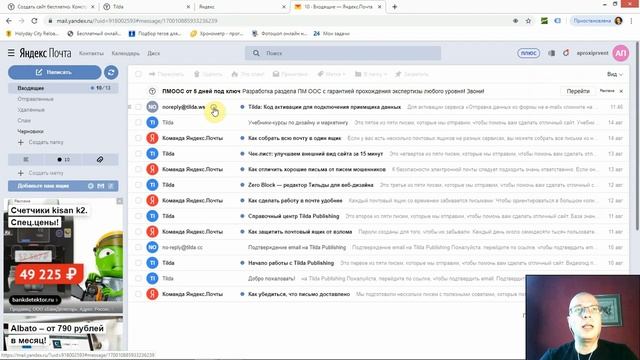This screenshot has width=640, height=360.
Task: Click the unread dot on Как защитить почтовый ящик
Action: point(242,231)
